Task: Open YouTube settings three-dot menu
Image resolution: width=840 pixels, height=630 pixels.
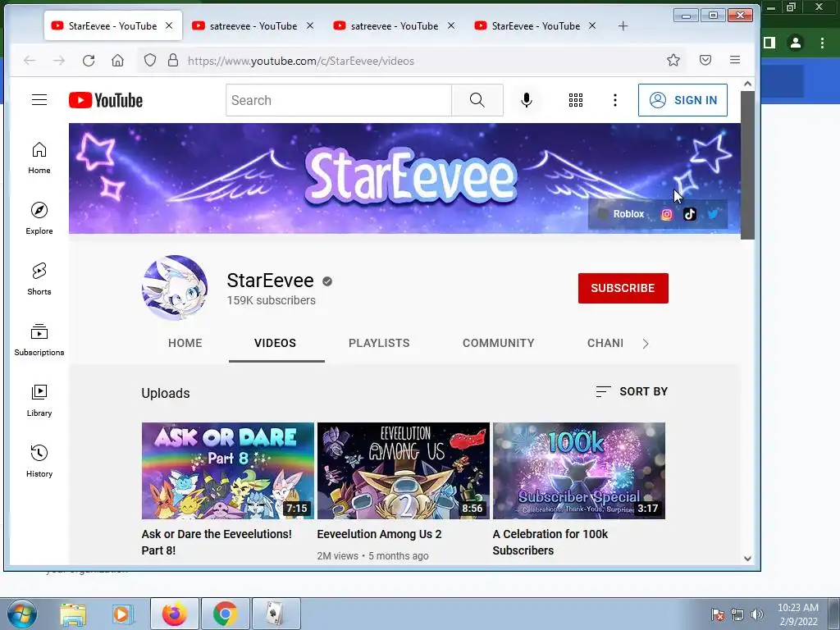Action: tap(615, 100)
